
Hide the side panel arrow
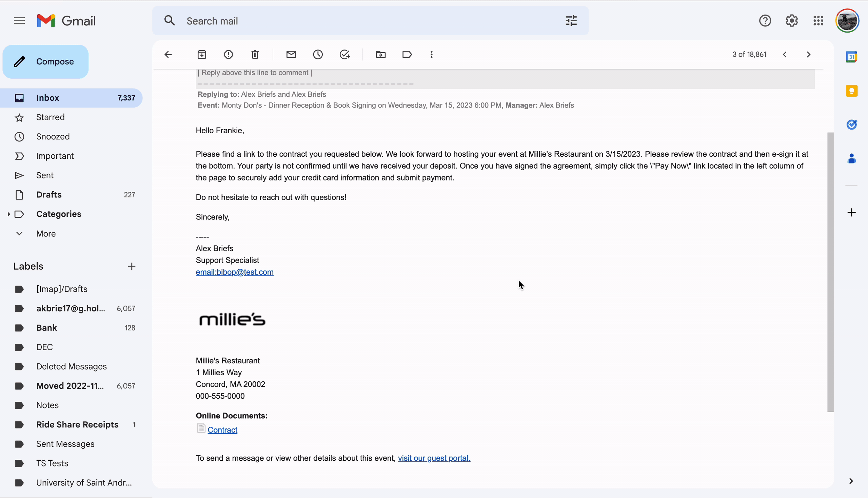click(851, 481)
